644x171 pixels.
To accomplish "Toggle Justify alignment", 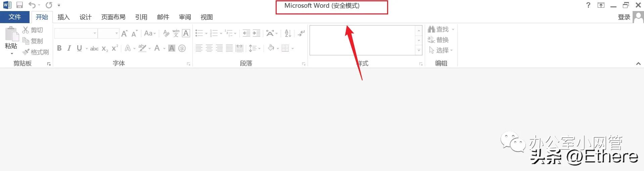I will pos(229,48).
